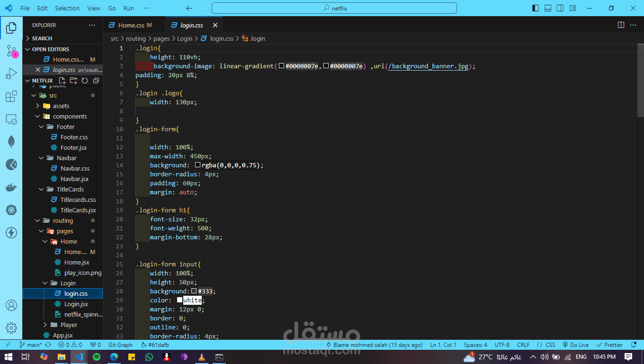Open Accounts menu in activity bar

(11, 306)
